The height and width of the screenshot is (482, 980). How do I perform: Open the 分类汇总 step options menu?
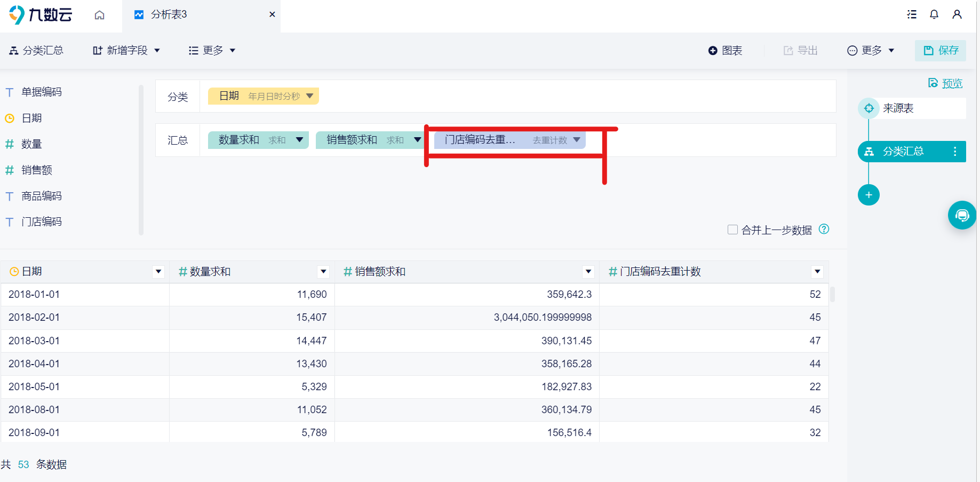[955, 152]
